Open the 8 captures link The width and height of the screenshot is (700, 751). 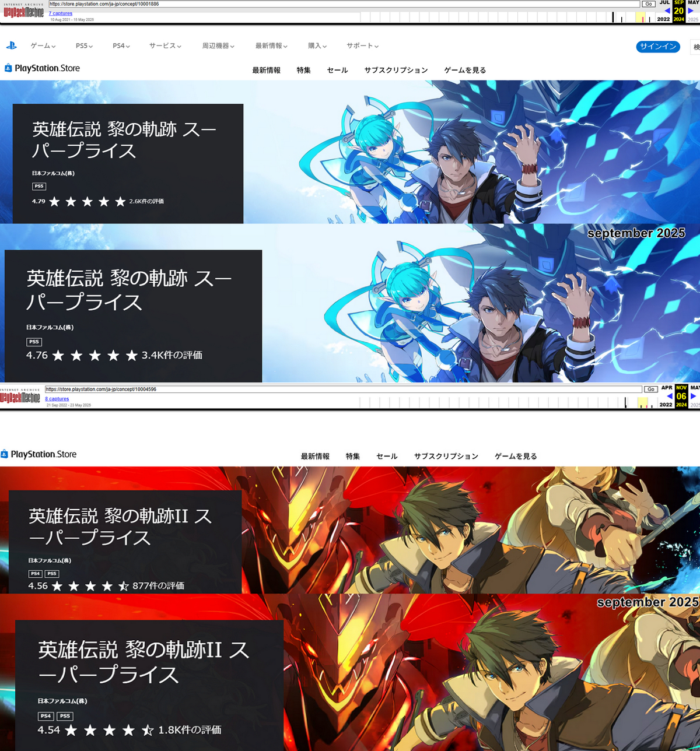tap(57, 399)
